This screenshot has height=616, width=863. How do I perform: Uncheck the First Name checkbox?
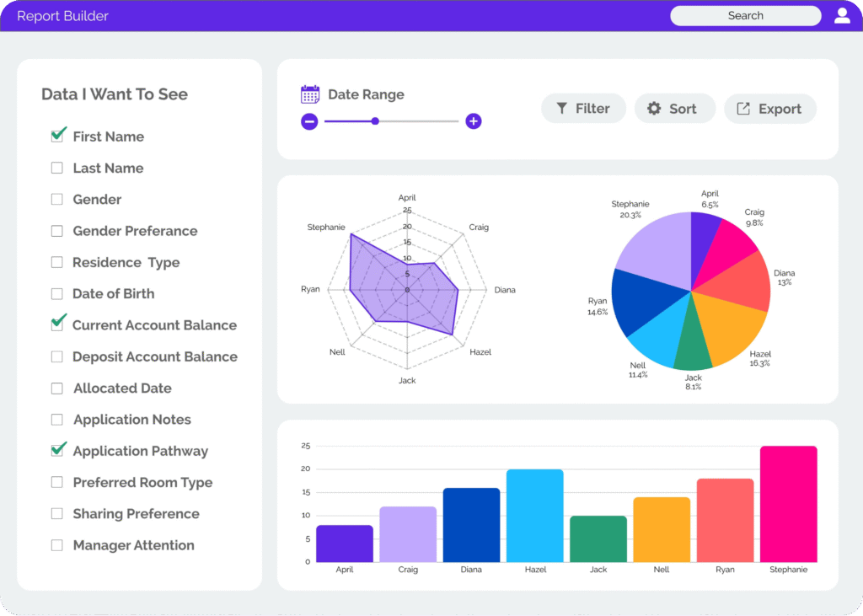tap(57, 136)
